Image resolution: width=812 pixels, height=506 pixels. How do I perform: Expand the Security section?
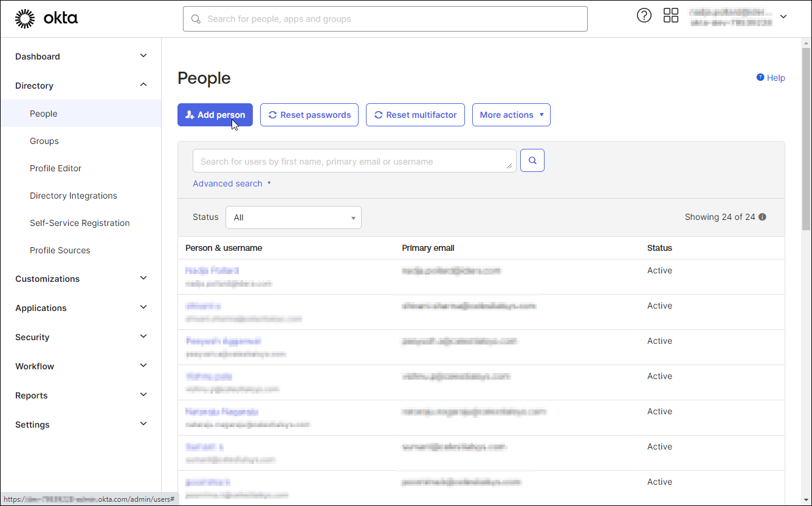tap(81, 337)
